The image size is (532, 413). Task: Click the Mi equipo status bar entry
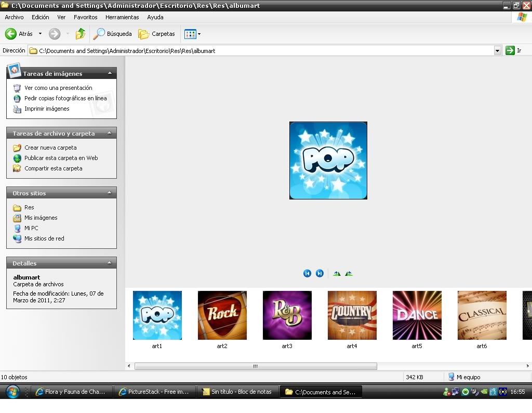click(464, 377)
